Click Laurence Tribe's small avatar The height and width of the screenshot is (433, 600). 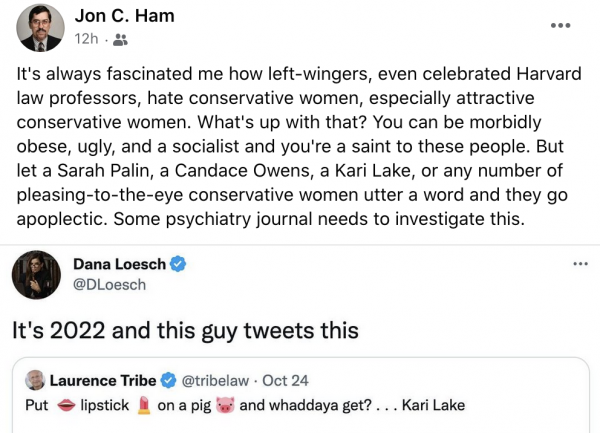pos(36,381)
